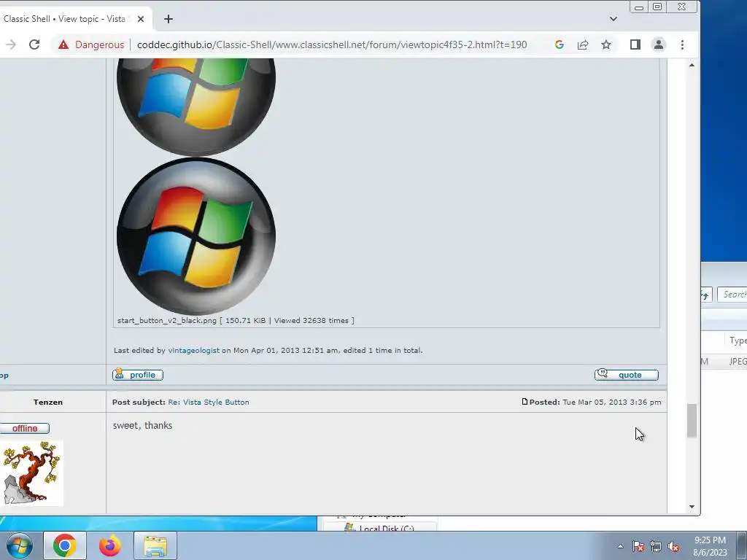
Task: Click the Explorer refresh arrows button
Action: 705,295
